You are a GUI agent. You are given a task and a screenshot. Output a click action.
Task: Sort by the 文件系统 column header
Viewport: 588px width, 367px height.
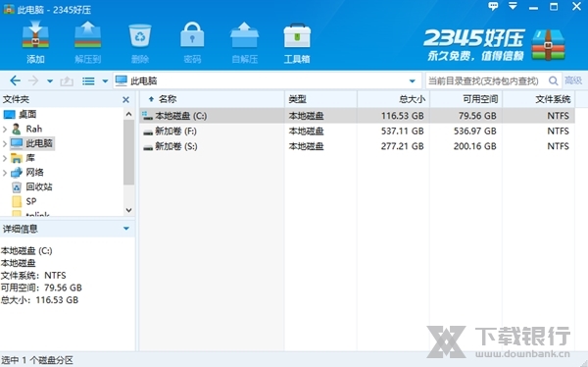(538, 99)
